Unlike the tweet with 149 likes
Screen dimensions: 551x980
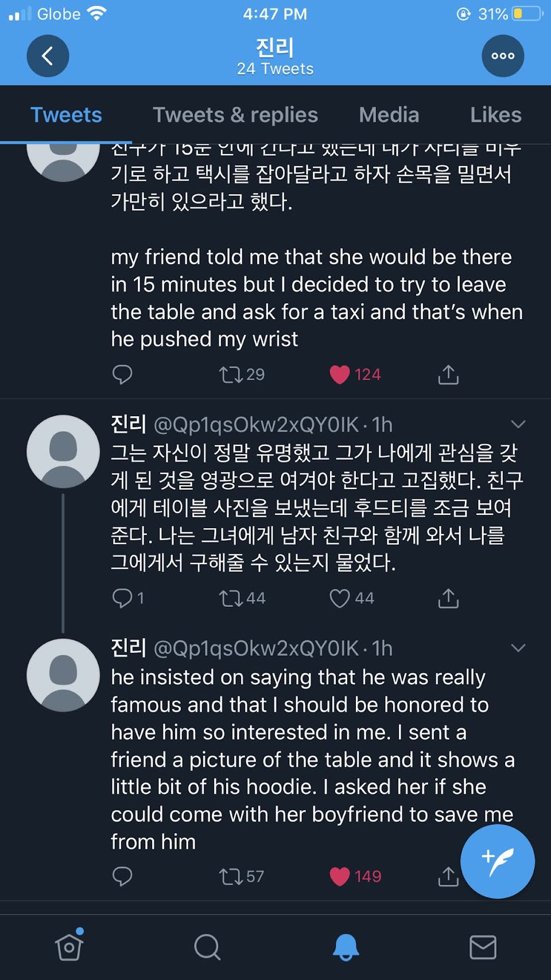[x=340, y=877]
